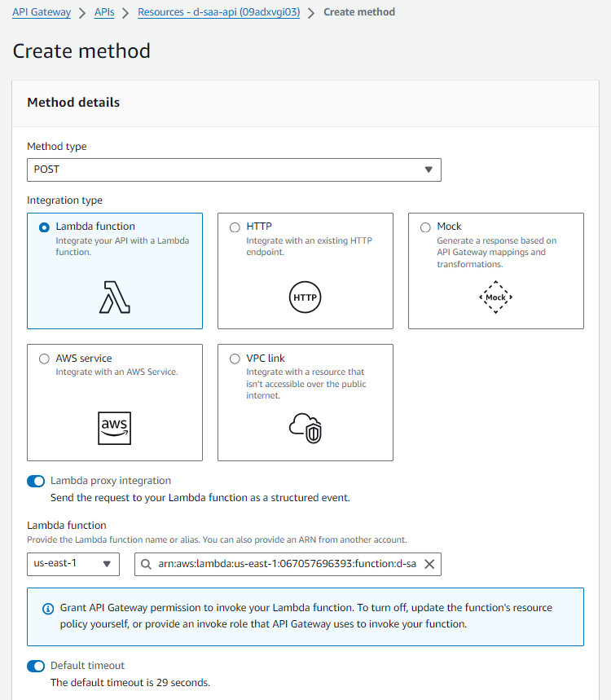Select AWS service integration radio
611x700 pixels.
tap(44, 359)
